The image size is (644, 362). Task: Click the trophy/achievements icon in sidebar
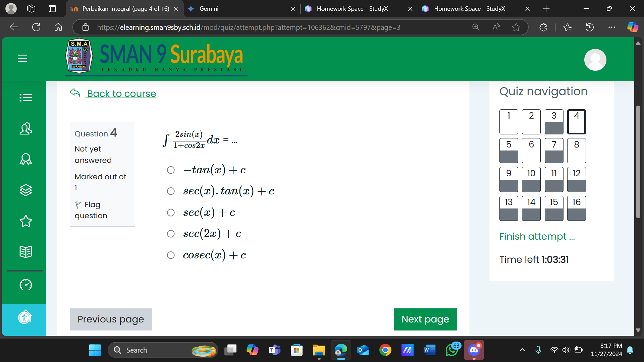click(x=25, y=159)
